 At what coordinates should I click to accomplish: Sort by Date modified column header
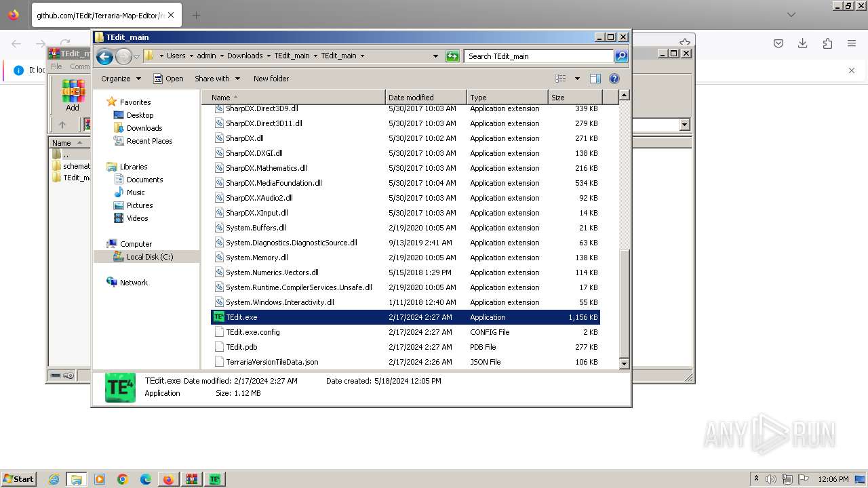click(426, 98)
